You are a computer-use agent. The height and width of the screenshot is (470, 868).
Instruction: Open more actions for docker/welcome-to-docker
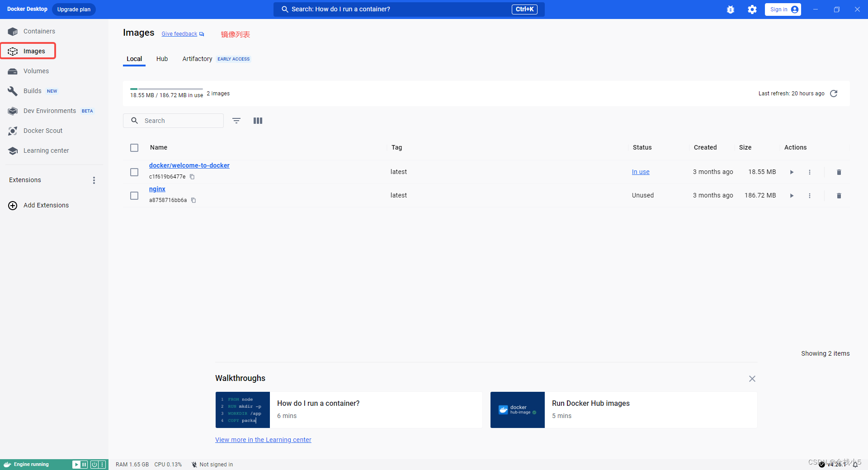pyautogui.click(x=810, y=172)
